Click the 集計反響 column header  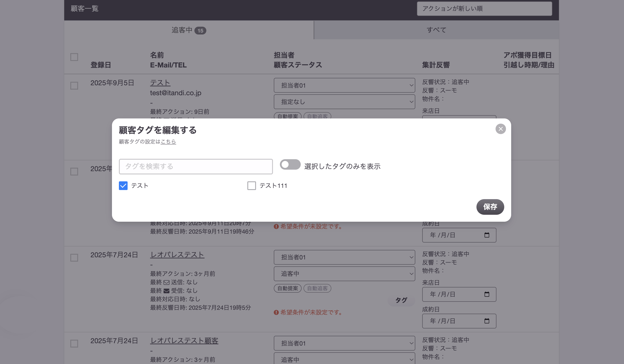point(436,65)
